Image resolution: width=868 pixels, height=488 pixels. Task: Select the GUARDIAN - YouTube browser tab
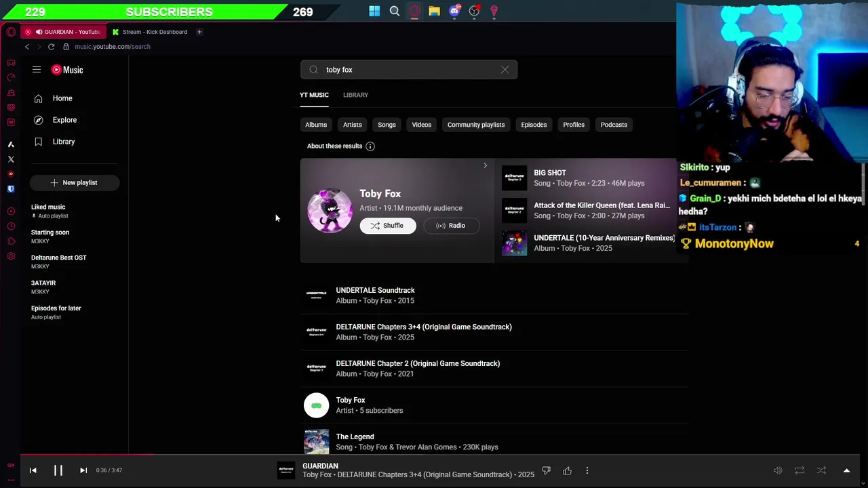pyautogui.click(x=64, y=32)
